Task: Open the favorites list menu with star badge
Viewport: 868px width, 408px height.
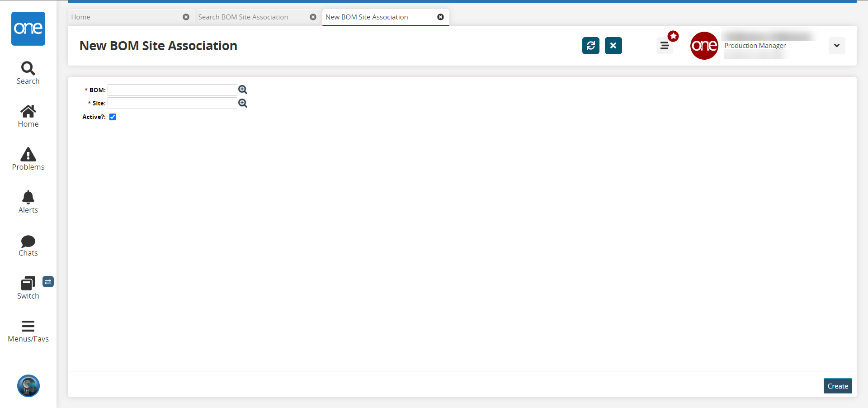Action: 665,46
